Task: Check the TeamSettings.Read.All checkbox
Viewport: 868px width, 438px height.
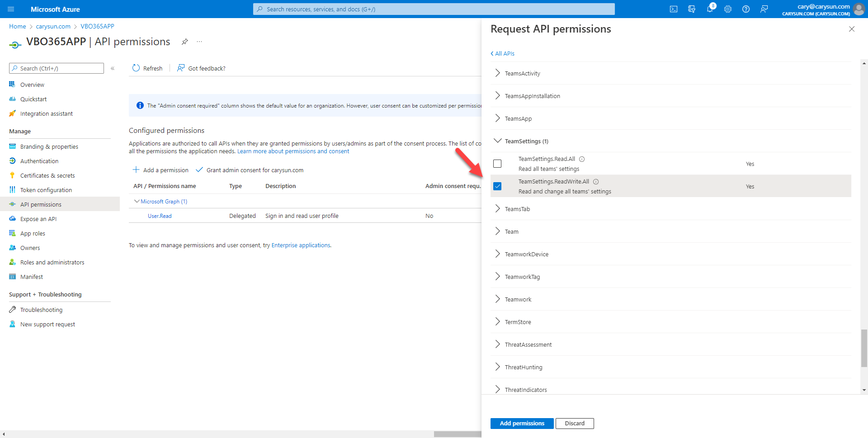Action: (x=497, y=164)
